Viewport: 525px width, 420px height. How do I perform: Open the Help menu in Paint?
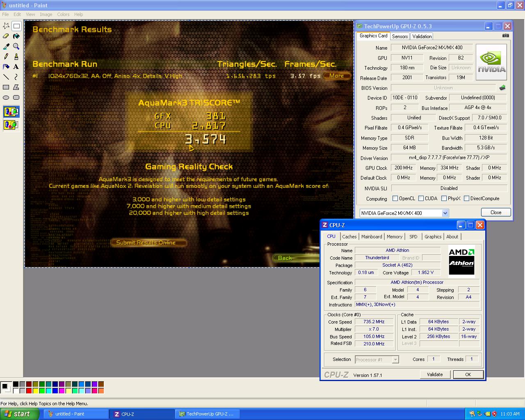tap(78, 14)
